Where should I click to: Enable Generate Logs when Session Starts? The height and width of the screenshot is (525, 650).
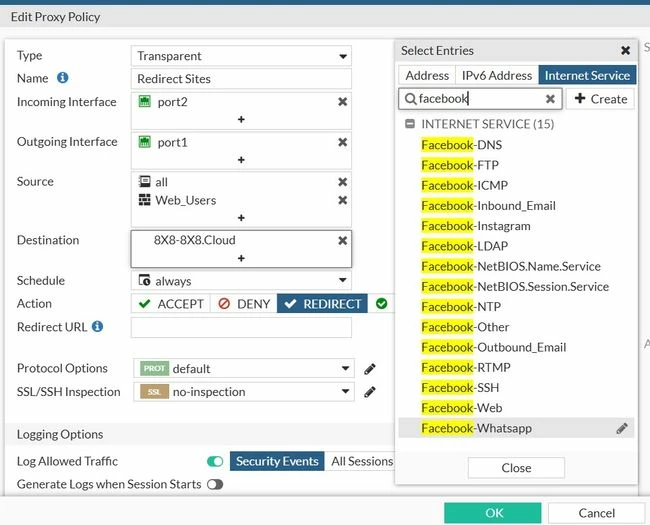[x=215, y=484]
